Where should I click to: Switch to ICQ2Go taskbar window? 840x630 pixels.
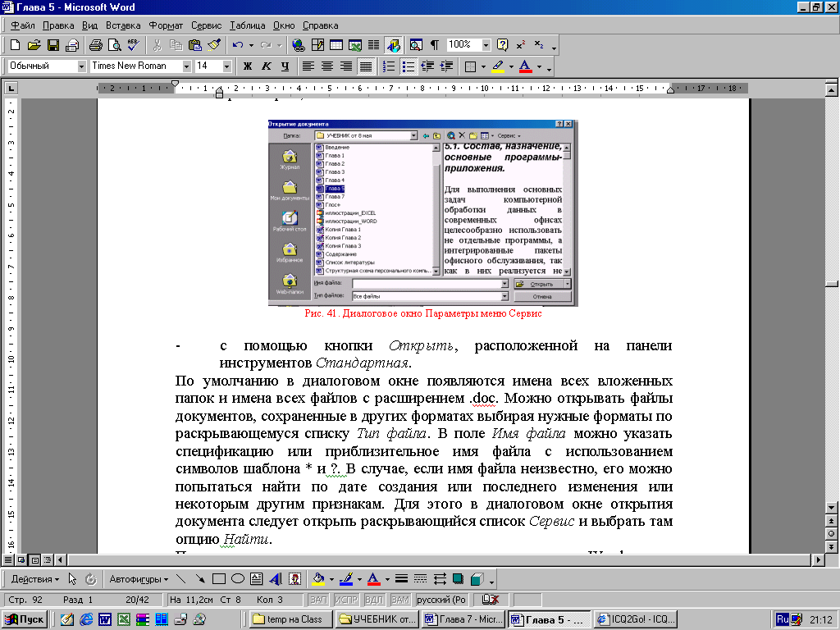click(x=636, y=619)
